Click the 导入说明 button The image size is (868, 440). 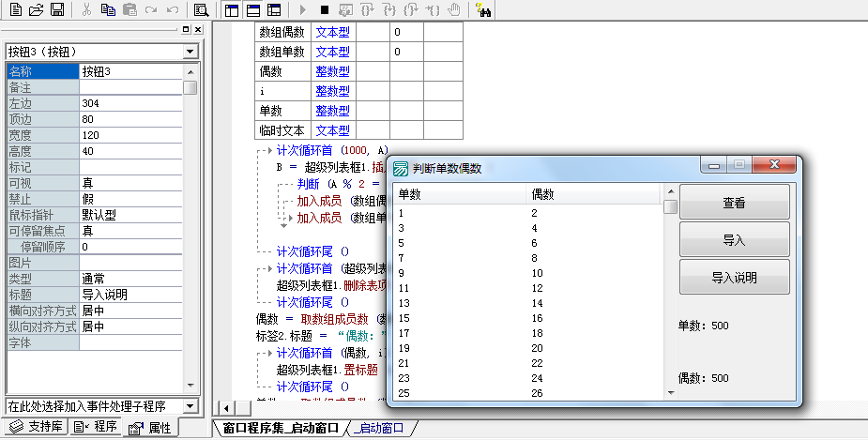pyautogui.click(x=734, y=278)
